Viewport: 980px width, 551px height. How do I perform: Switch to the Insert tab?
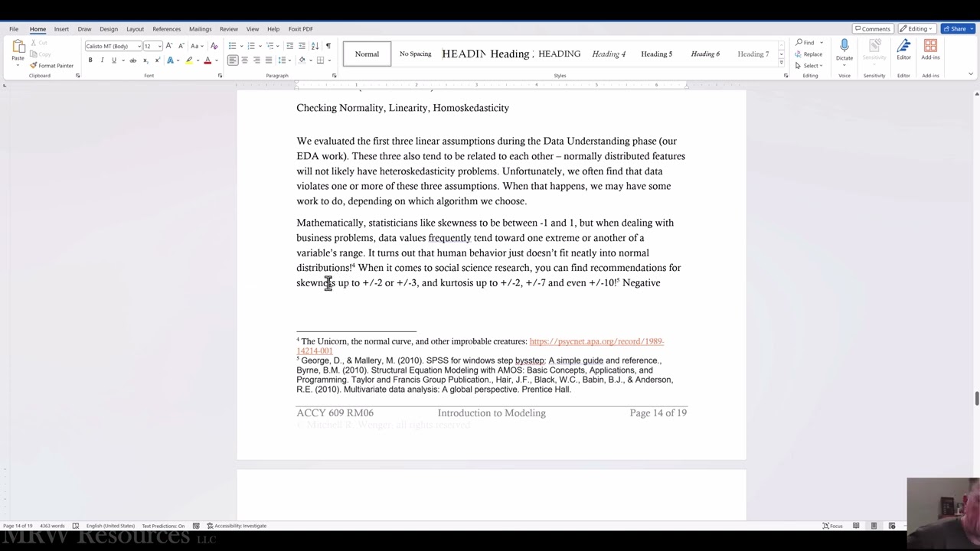(61, 29)
